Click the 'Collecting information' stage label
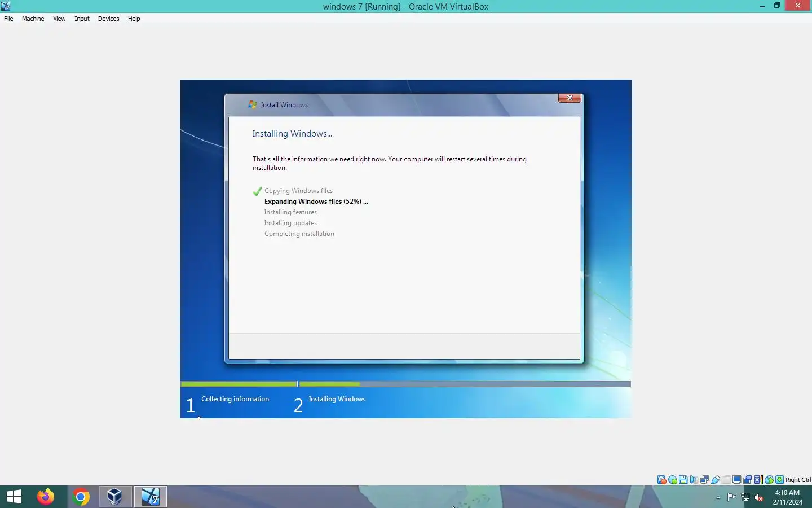The height and width of the screenshot is (508, 812). (x=235, y=399)
